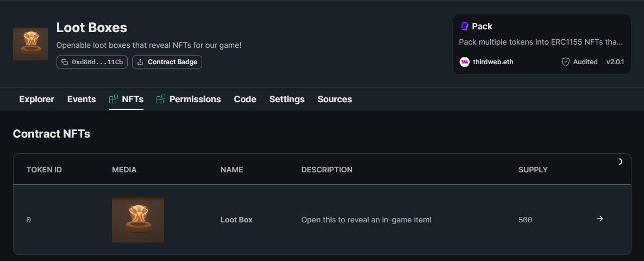Screen dimensions: 644x261
Task: View the Sources tab
Action: [x=335, y=99]
